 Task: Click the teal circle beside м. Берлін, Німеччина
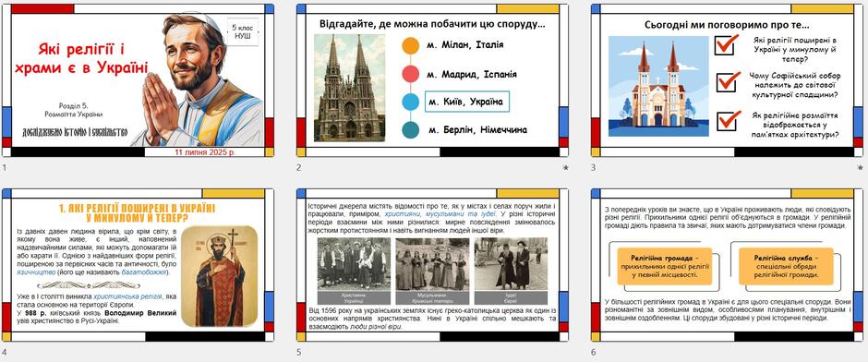[x=410, y=130]
